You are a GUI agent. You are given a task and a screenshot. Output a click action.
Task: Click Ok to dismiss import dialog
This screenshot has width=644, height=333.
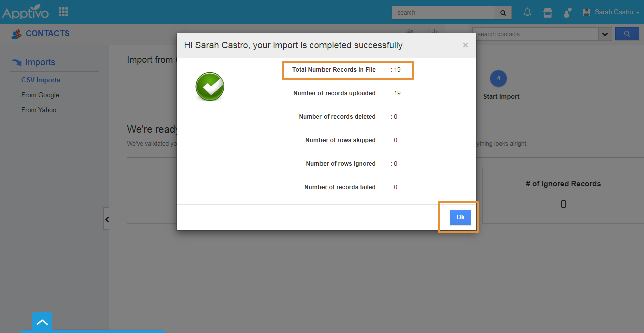[460, 217]
